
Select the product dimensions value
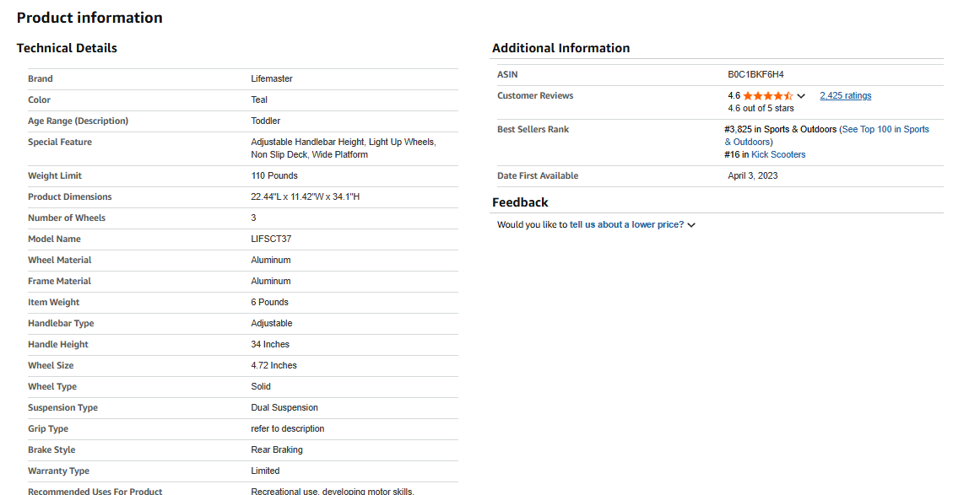pyautogui.click(x=306, y=197)
